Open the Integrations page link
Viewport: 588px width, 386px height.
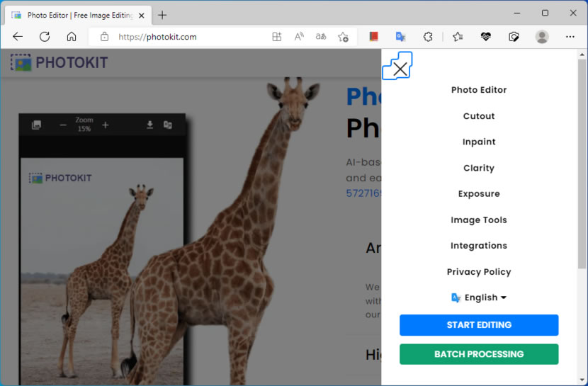click(x=479, y=246)
